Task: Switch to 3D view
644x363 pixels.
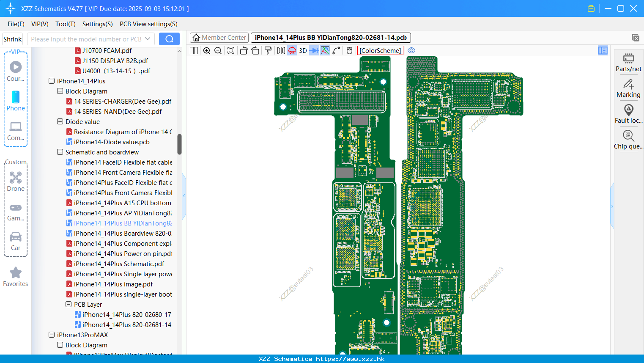Action: [x=303, y=51]
